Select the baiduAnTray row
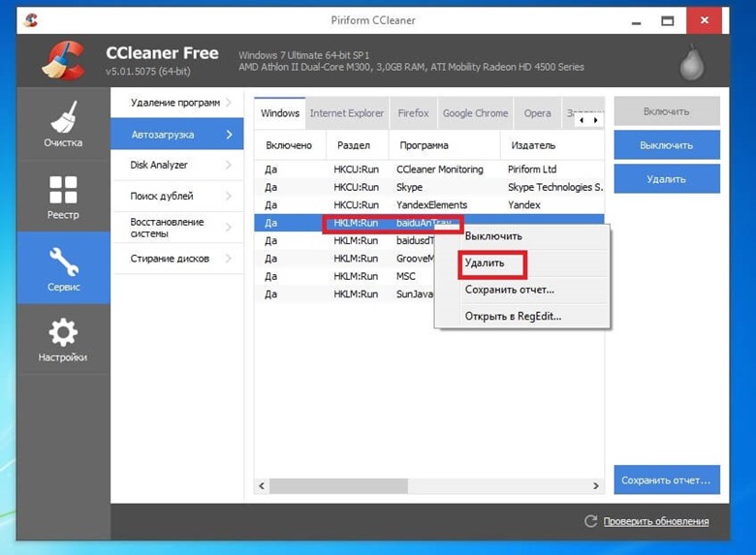Viewport: 756px width, 555px height. pyautogui.click(x=429, y=223)
